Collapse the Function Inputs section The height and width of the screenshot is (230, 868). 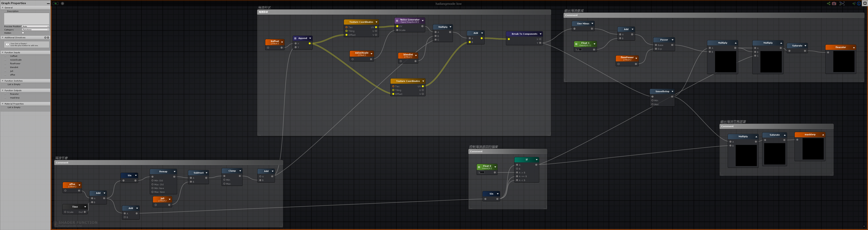point(3,52)
